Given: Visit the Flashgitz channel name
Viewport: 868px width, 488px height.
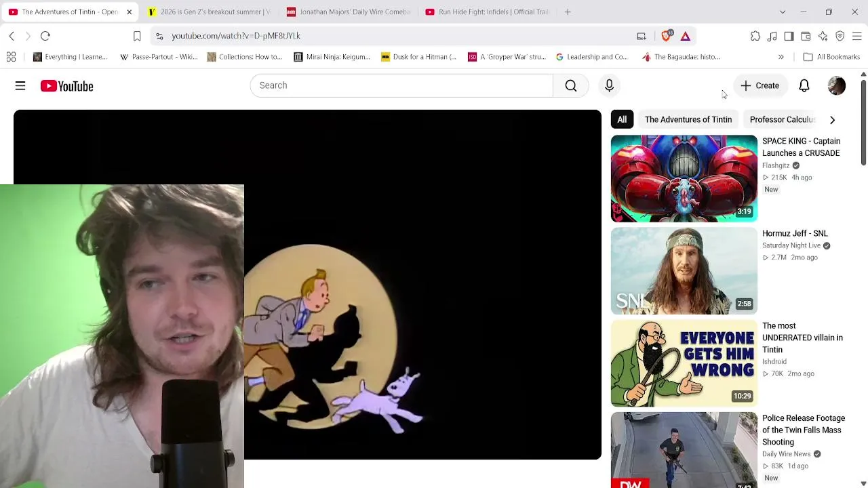Looking at the screenshot, I should [776, 165].
